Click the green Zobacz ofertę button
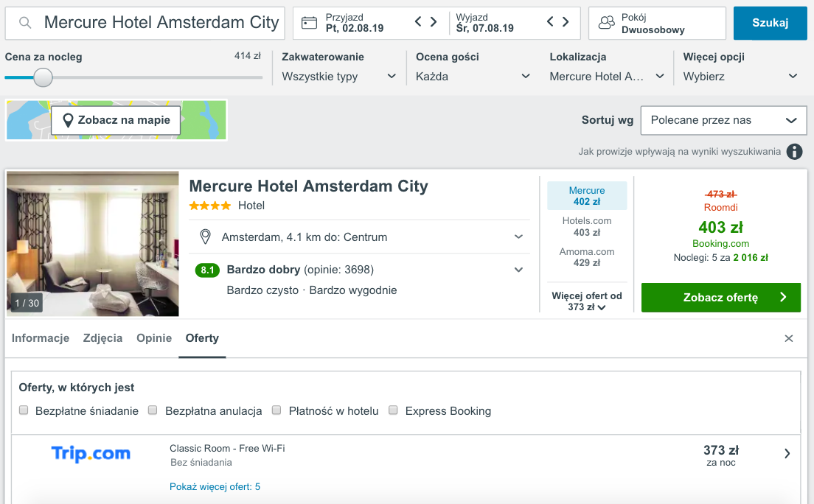Image resolution: width=814 pixels, height=504 pixels. point(720,298)
